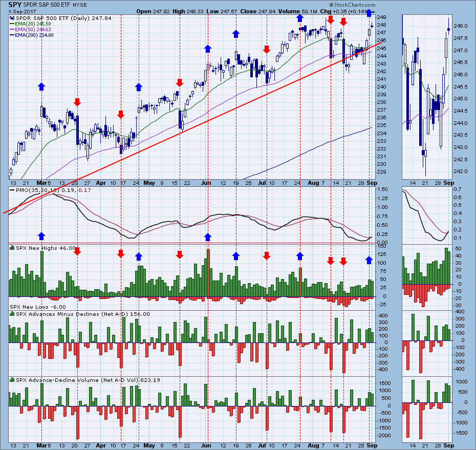Click the 0.75 PMO axis label
This screenshot has height=450, width=476.
pos(382,216)
